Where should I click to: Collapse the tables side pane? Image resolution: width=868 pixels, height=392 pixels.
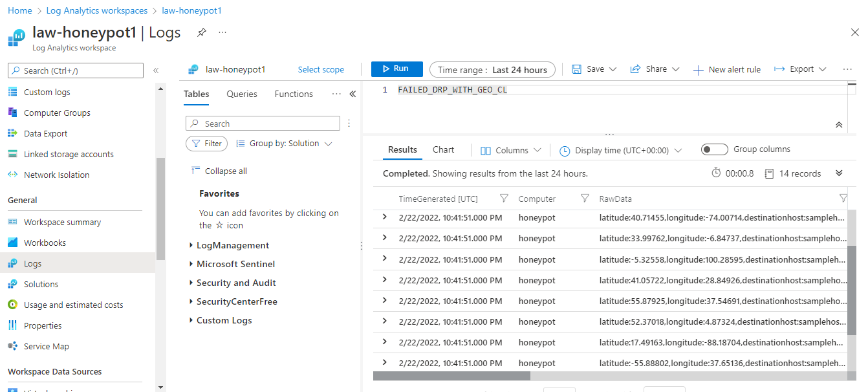[x=353, y=94]
